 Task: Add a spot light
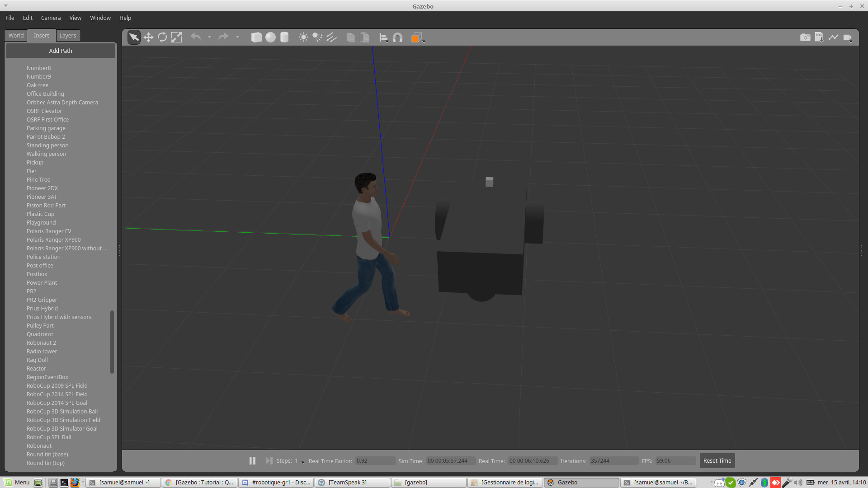pyautogui.click(x=317, y=38)
